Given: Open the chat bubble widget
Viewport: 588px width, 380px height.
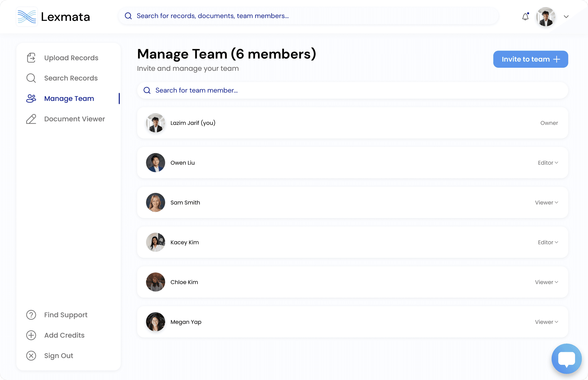Looking at the screenshot, I should click(x=566, y=359).
